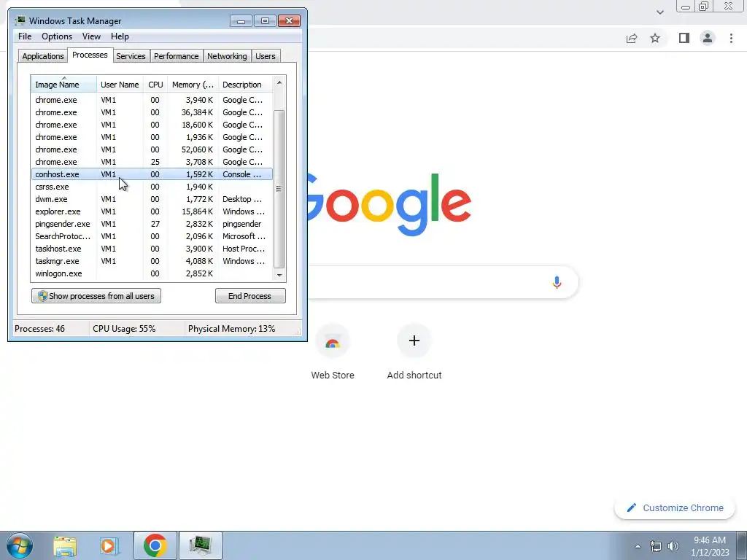The height and width of the screenshot is (560, 747).
Task: Select chrome.exe with 25 CPU
Action: 152,162
